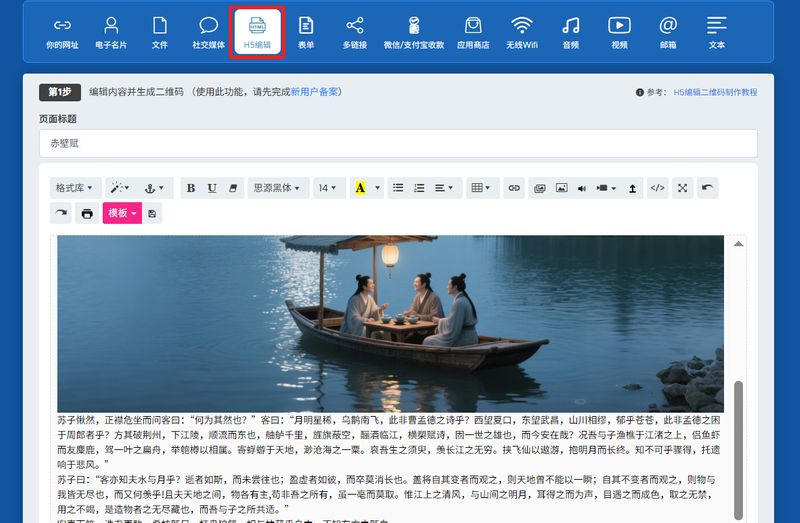
Task: Click the editor scrollbar up arrow
Action: [x=738, y=244]
